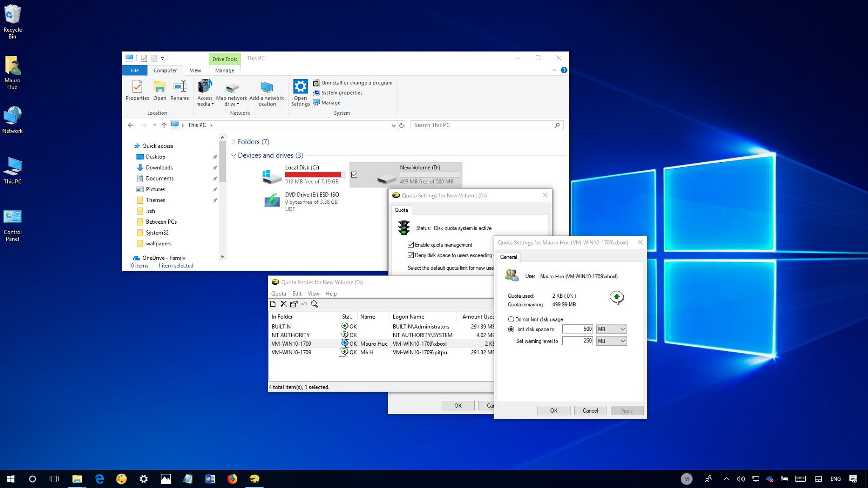Enable Limit disk space to radio button
868x488 pixels.
511,329
